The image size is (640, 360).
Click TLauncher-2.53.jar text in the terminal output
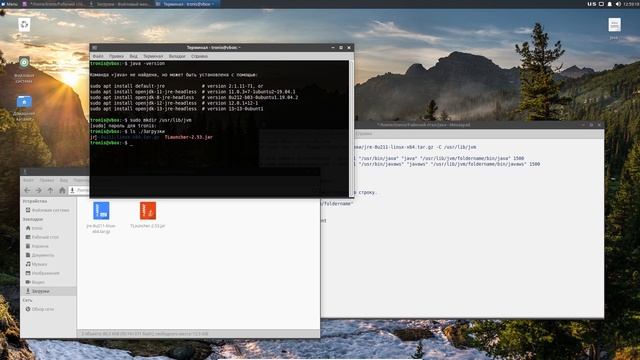[x=189, y=138]
